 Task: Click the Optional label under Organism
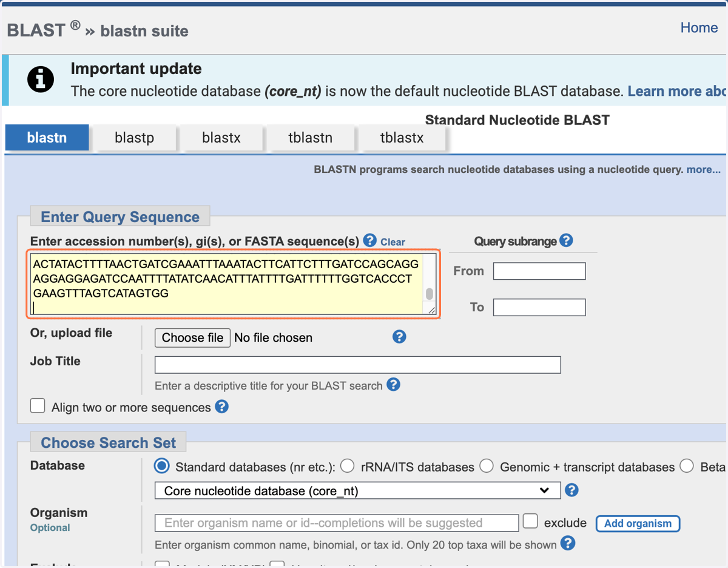(50, 527)
